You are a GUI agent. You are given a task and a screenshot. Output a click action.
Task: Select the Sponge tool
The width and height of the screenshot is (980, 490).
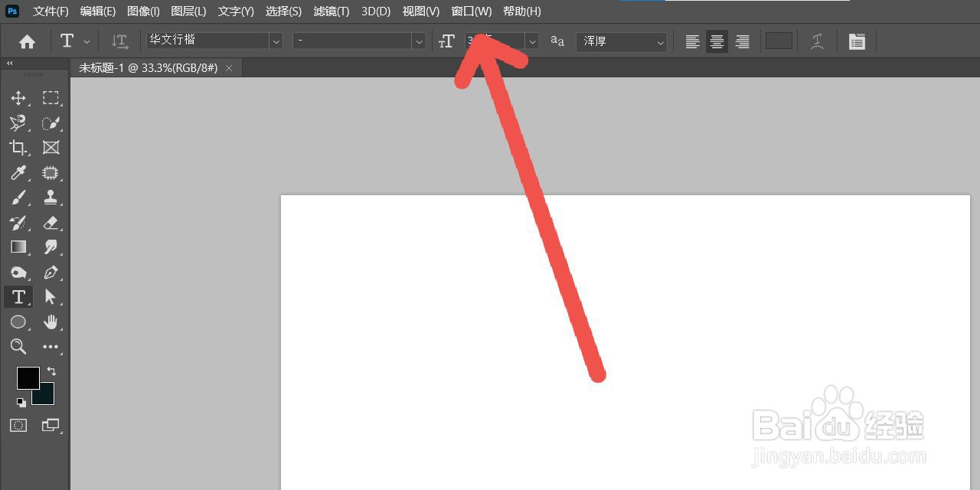(18, 273)
